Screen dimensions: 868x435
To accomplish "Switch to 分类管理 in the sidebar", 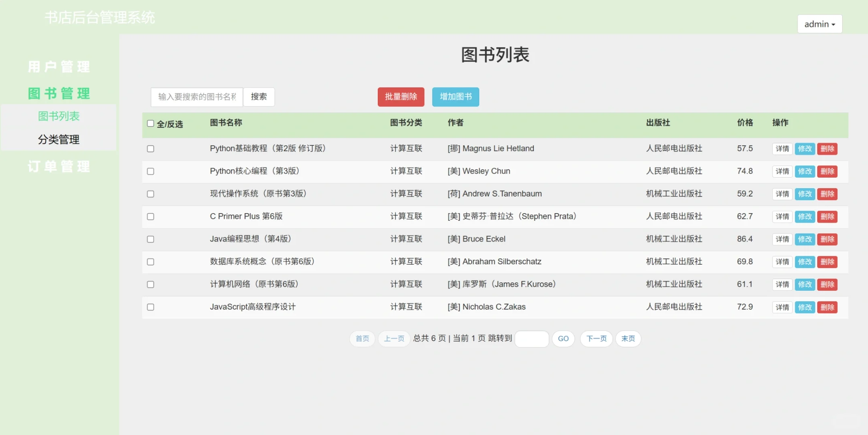I will tap(58, 139).
